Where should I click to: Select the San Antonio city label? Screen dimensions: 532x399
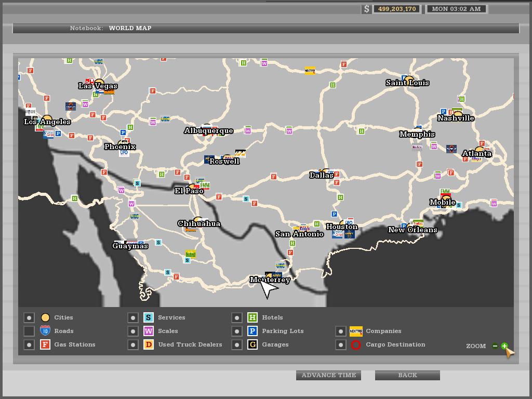tap(299, 234)
